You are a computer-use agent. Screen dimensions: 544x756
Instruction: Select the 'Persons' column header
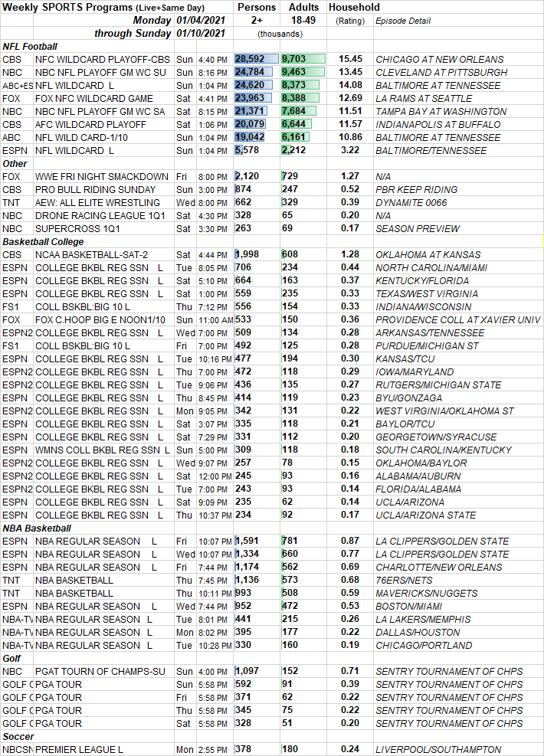click(257, 7)
